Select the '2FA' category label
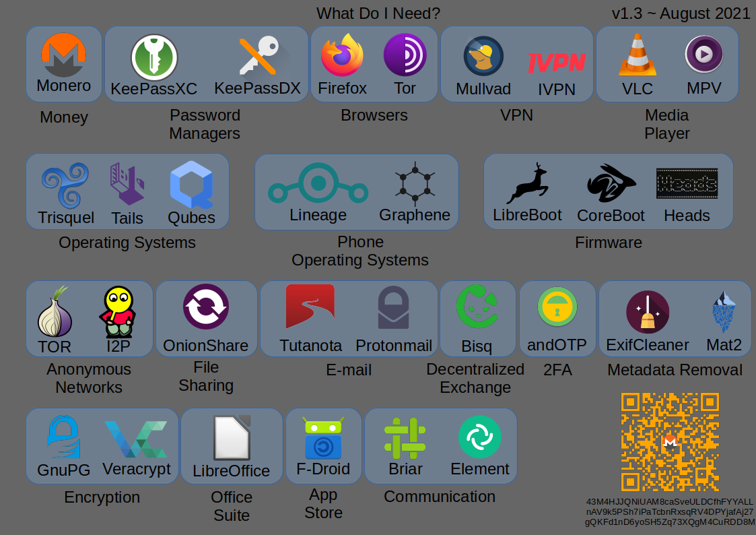The height and width of the screenshot is (535, 756). 558,370
